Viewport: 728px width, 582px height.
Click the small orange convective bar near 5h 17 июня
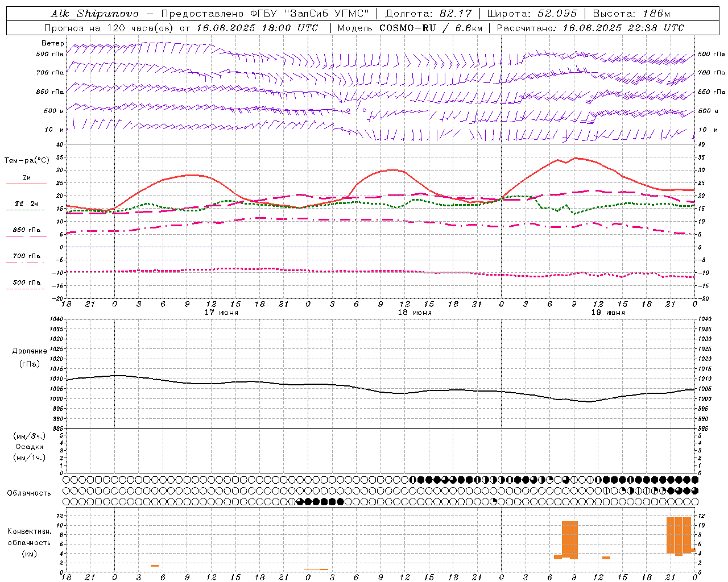pyautogui.click(x=155, y=566)
